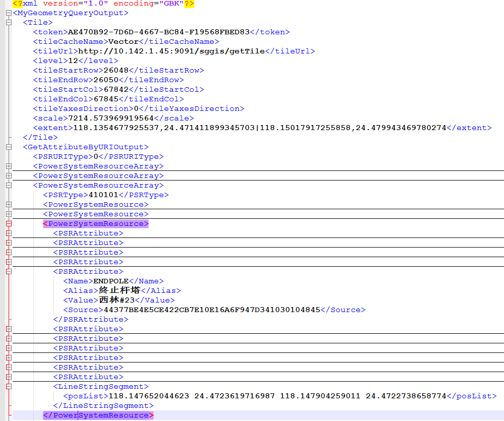Collapse the GetAttributeByURIOutput node
Viewport: 504px width, 421px height.
[x=9, y=147]
